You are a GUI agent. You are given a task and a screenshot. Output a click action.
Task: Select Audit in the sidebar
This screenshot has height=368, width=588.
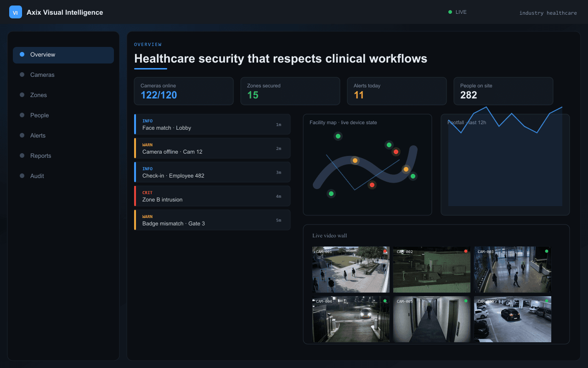(63, 176)
